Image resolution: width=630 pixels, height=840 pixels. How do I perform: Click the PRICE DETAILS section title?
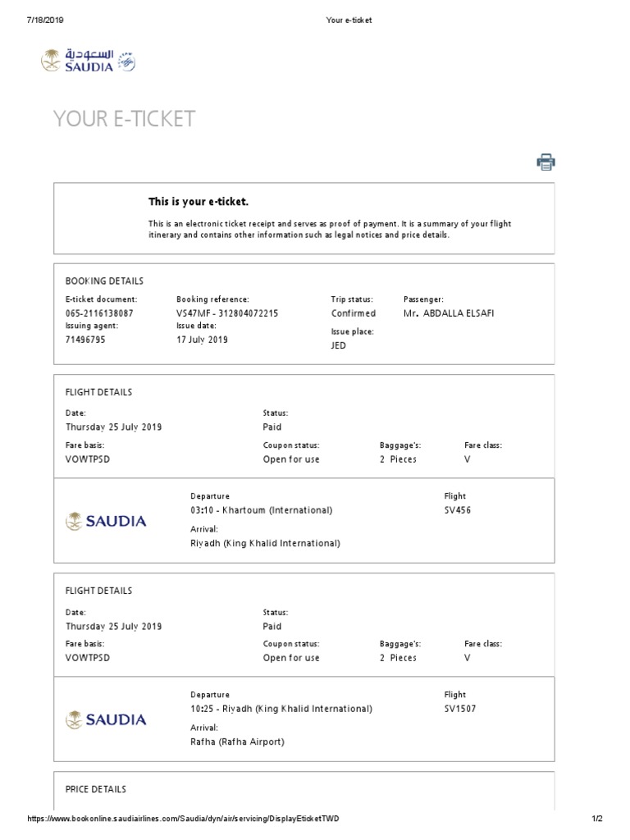[95, 789]
